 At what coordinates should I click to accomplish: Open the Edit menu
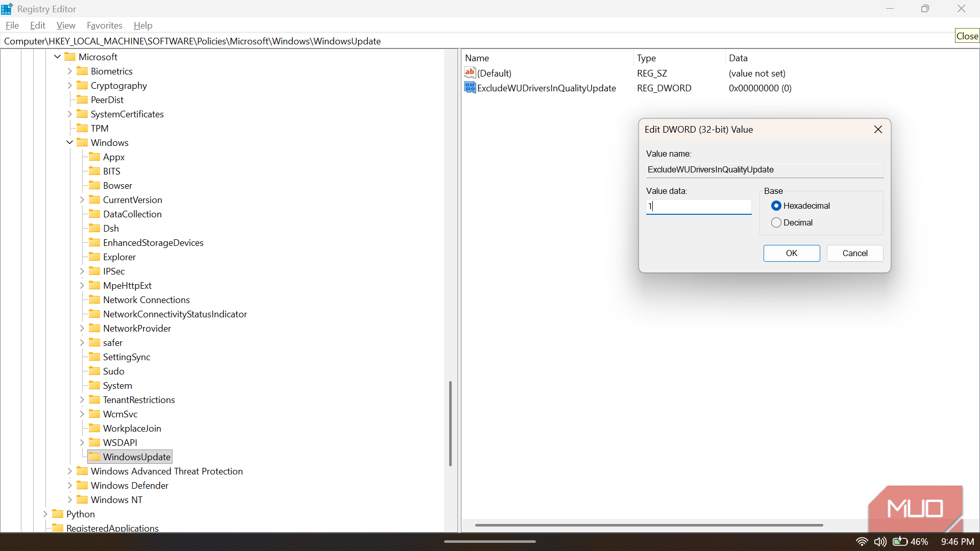point(38,25)
